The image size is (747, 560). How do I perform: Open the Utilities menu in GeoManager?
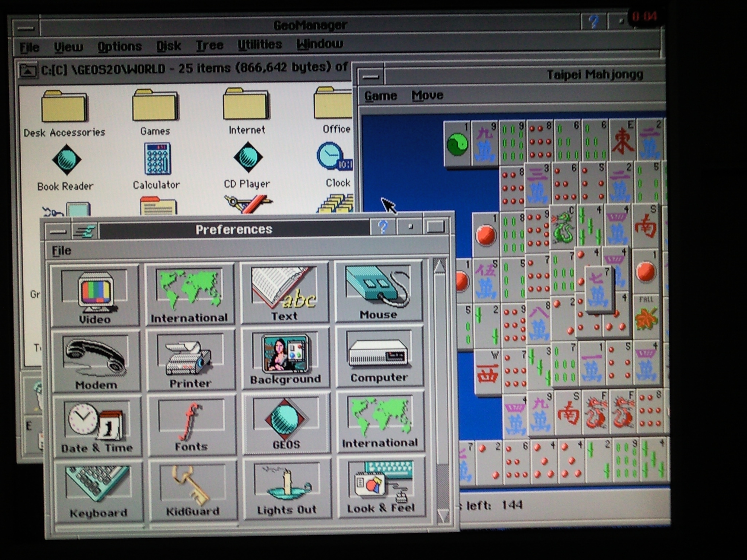click(260, 44)
